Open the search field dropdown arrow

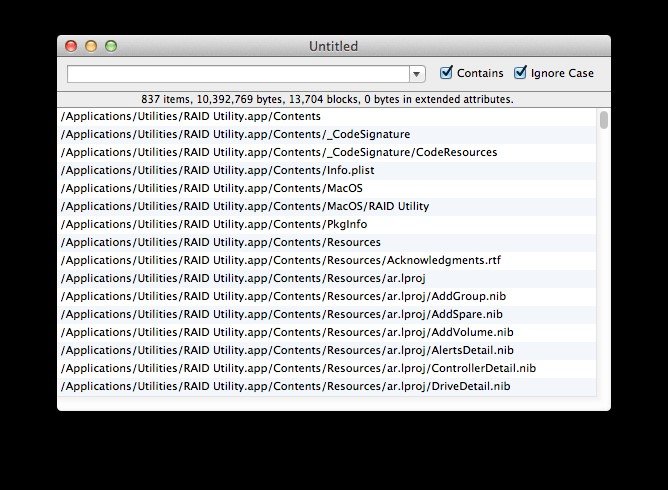[417, 74]
